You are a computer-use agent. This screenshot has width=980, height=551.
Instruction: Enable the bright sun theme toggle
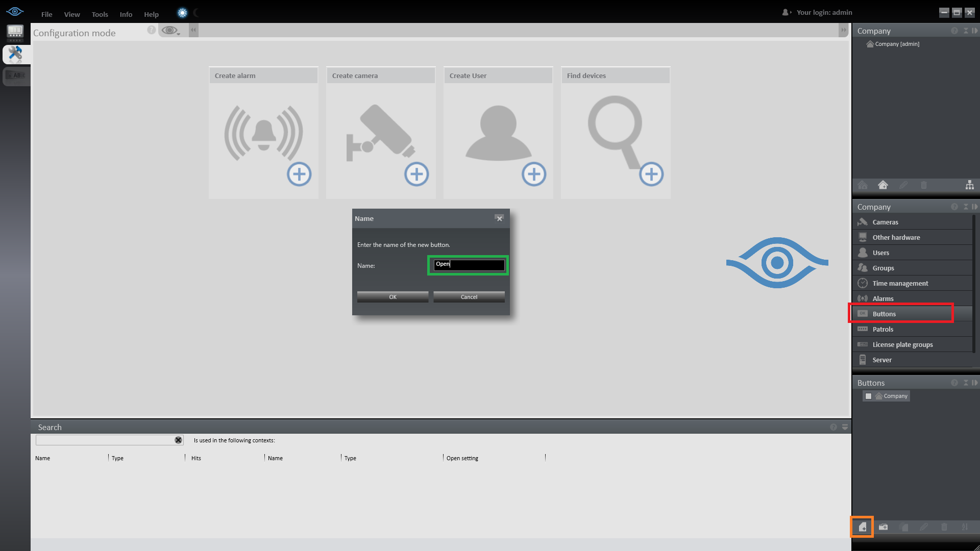(x=182, y=13)
